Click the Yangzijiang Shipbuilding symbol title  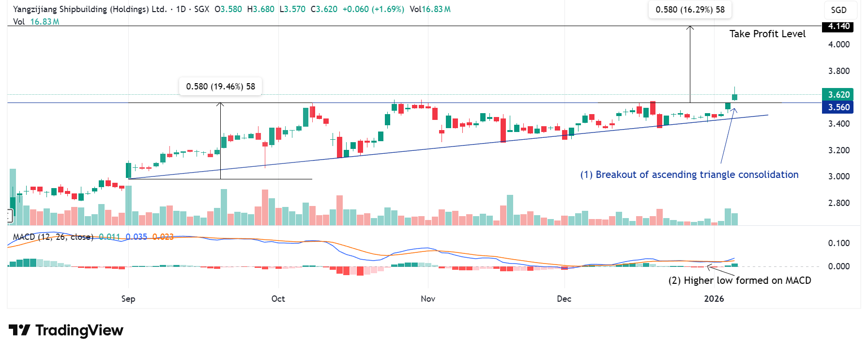tap(90, 9)
